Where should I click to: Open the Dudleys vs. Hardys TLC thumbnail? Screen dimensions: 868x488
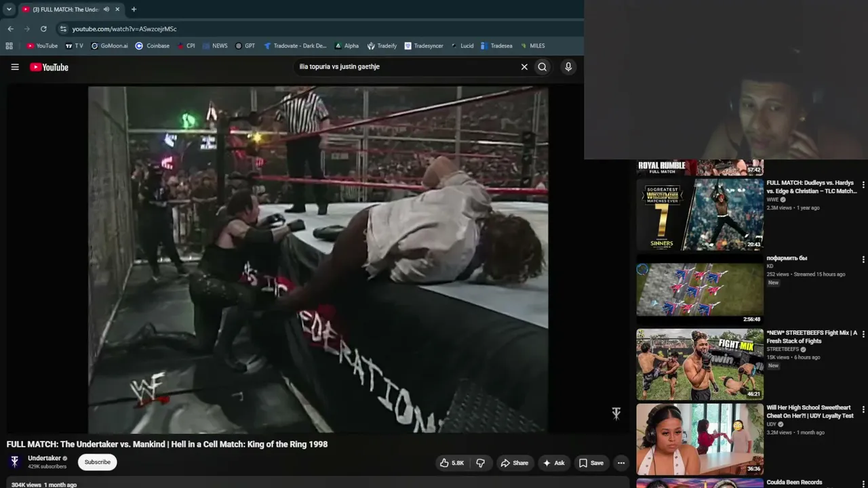click(x=700, y=215)
